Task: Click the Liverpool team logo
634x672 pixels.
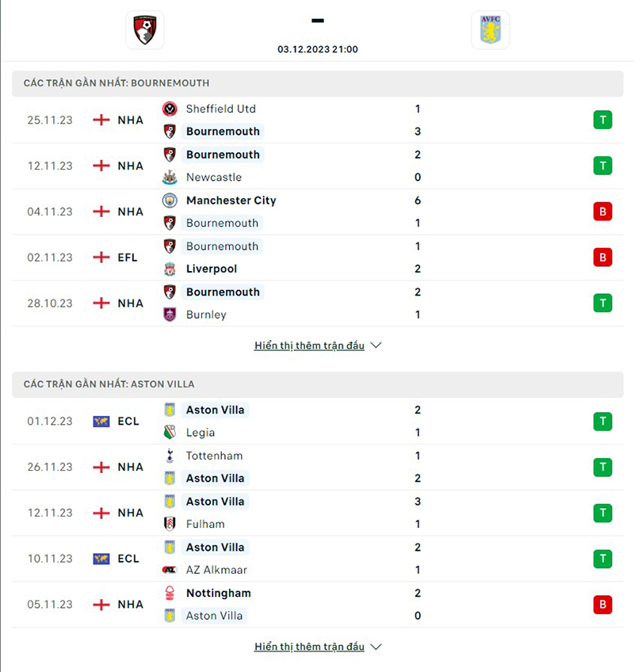Action: click(x=170, y=269)
